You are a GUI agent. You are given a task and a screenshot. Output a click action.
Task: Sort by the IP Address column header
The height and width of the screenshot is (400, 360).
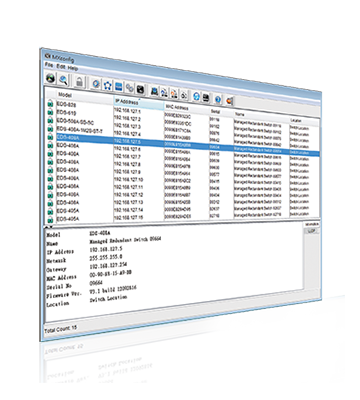pyautogui.click(x=139, y=102)
